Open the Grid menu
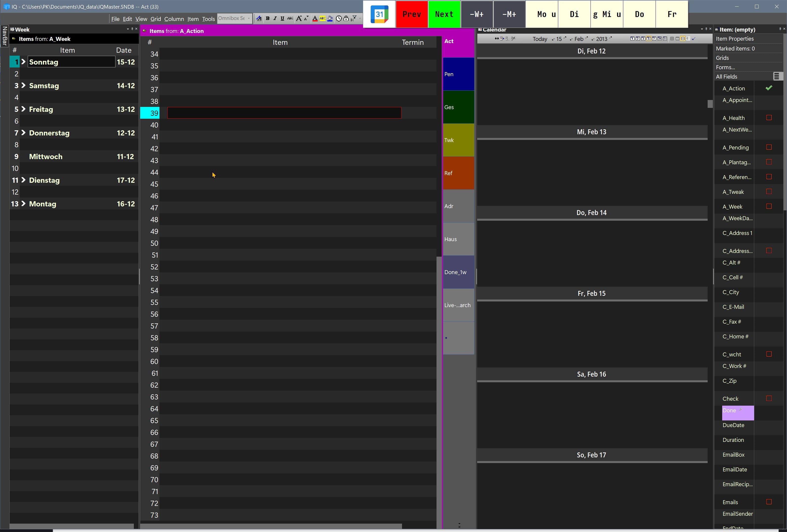 [156, 19]
